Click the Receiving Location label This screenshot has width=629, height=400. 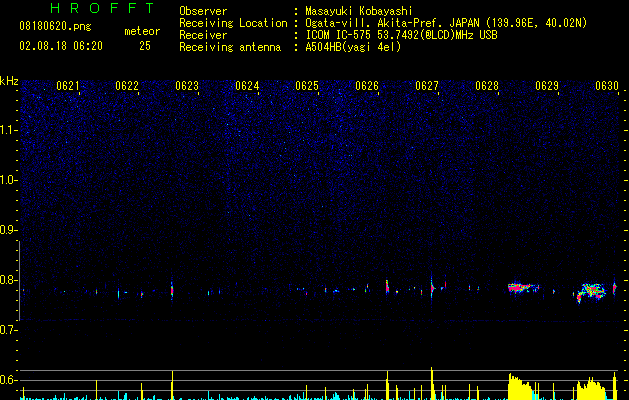tap(233, 23)
